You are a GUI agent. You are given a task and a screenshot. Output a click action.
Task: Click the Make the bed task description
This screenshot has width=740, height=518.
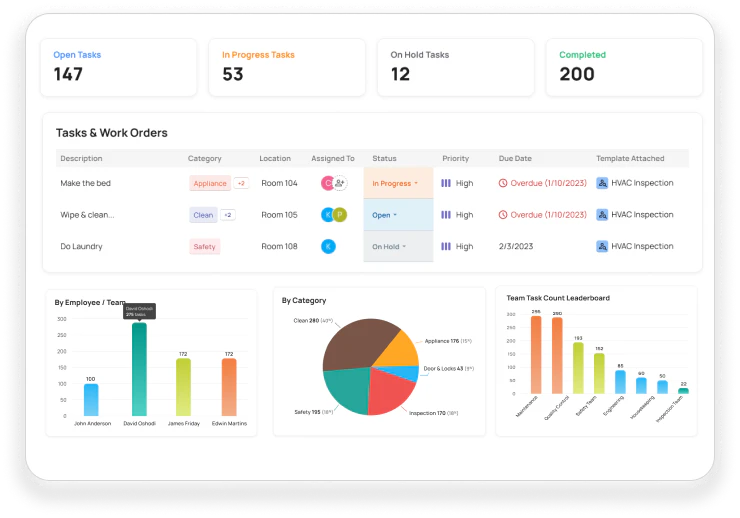85,183
